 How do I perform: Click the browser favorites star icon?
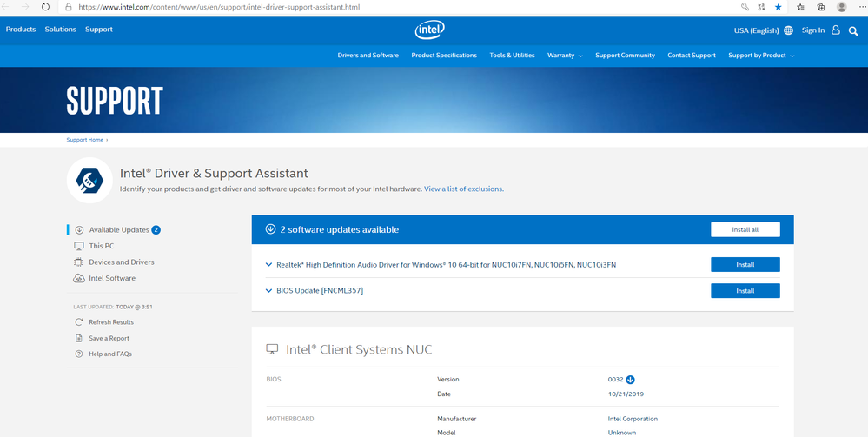click(x=778, y=7)
